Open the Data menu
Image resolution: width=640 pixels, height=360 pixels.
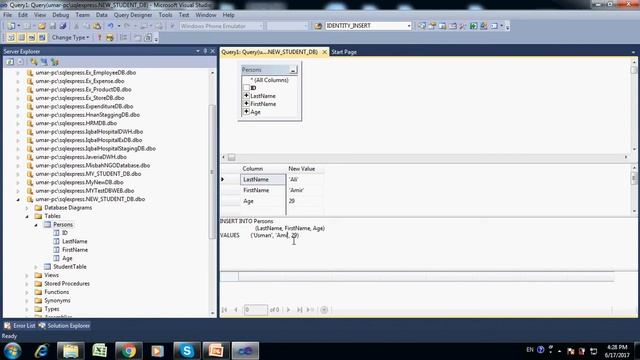(102, 15)
